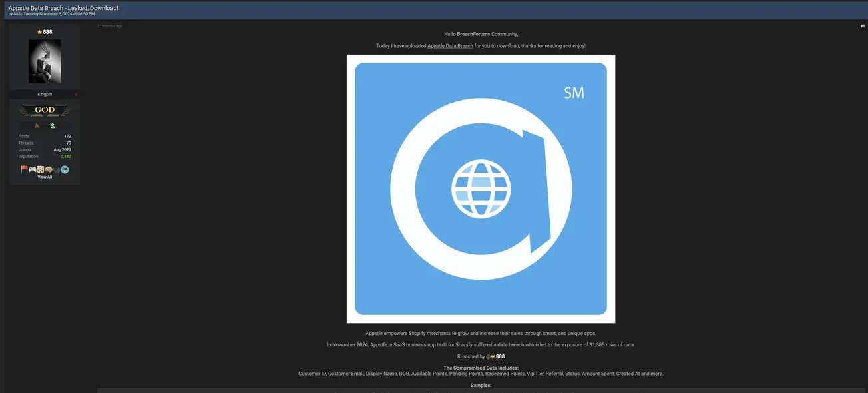Click the blue computer monitor award badge
Image resolution: width=868 pixels, height=393 pixels.
[65, 169]
